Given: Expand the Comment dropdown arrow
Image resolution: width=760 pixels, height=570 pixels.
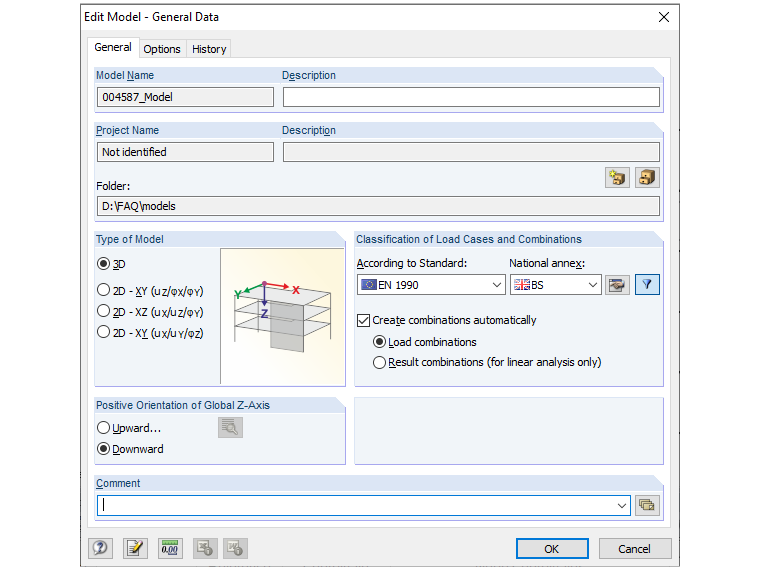Looking at the screenshot, I should point(622,506).
